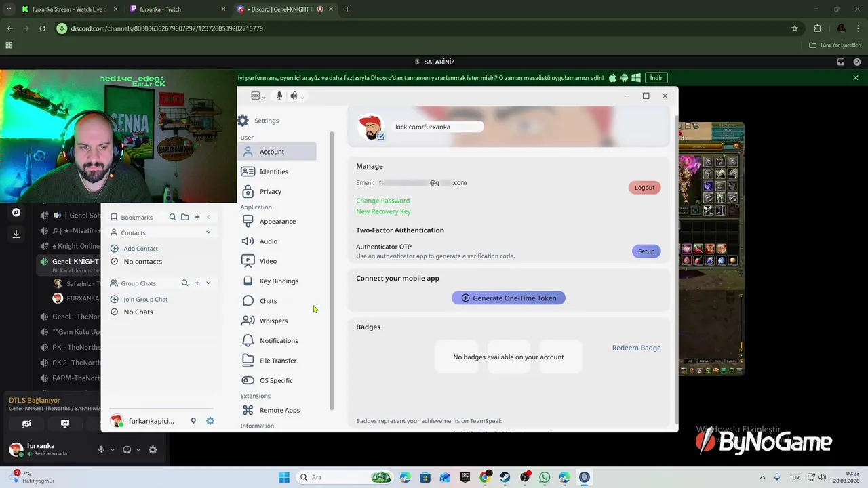Open Notifications settings page
868x488 pixels.
[277, 340]
